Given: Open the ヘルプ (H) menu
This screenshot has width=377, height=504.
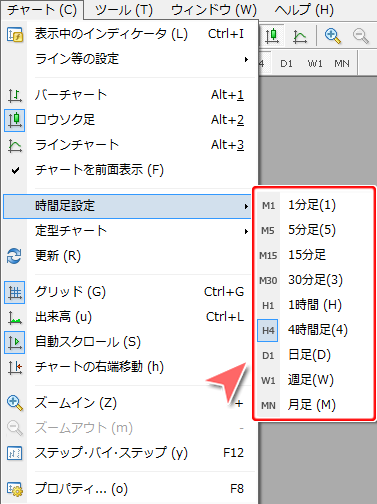Looking at the screenshot, I should point(304,10).
